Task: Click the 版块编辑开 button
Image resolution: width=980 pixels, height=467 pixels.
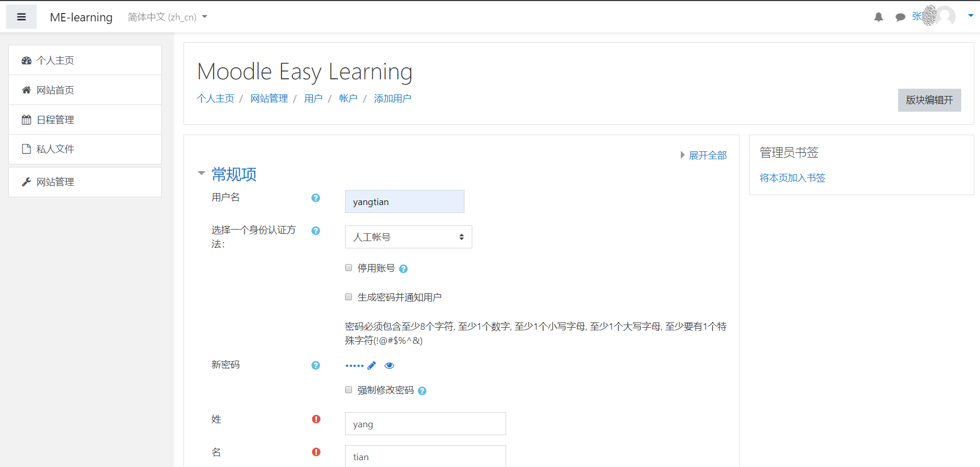Action: point(929,100)
